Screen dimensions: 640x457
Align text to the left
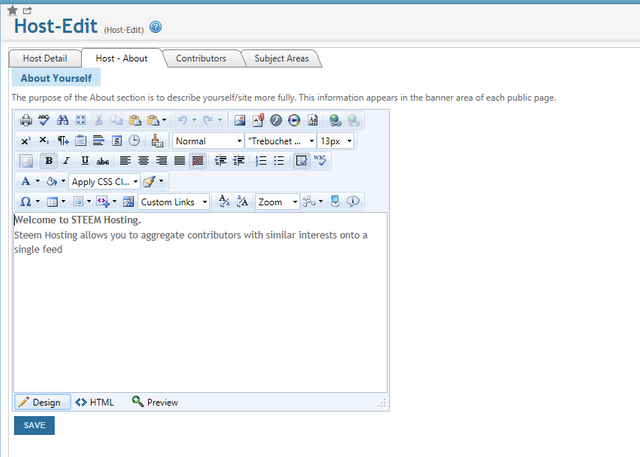pos(125,161)
